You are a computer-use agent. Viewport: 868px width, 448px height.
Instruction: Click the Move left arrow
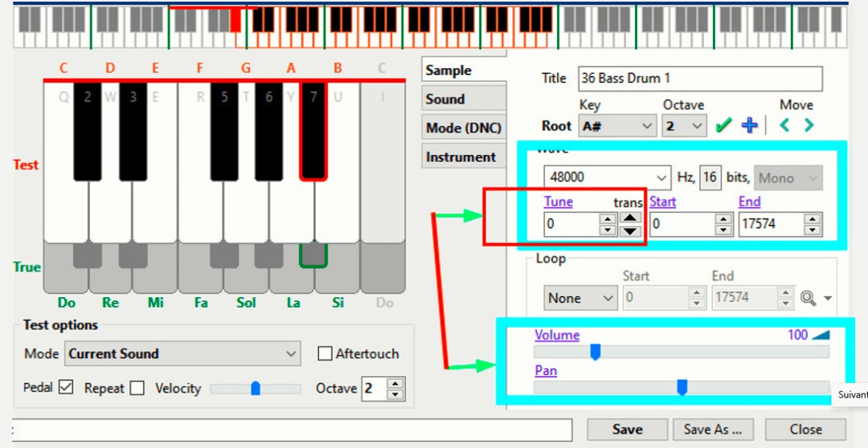click(x=784, y=126)
